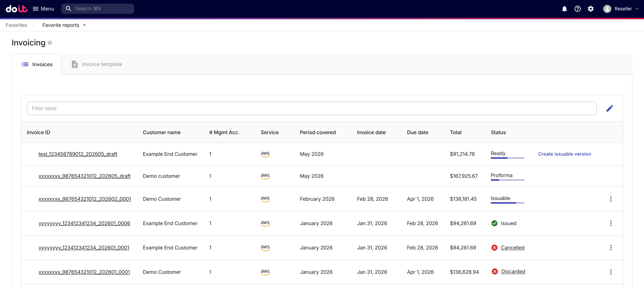Click the Proforma status progress bar
Viewport: 644px width, 288px height.
(507, 180)
